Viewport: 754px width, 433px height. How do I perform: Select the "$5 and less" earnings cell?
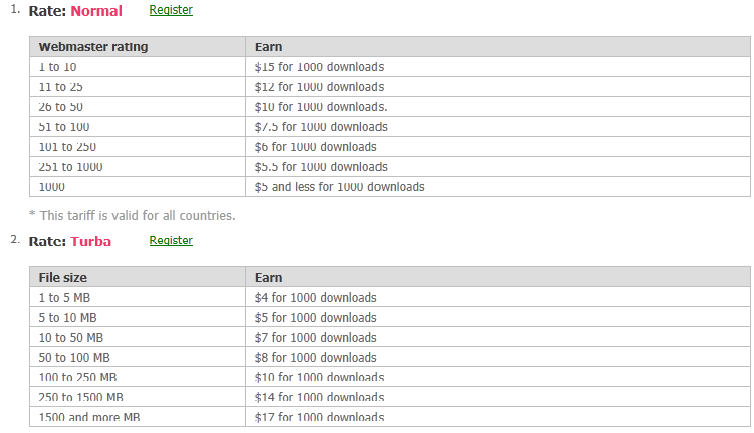(340, 187)
